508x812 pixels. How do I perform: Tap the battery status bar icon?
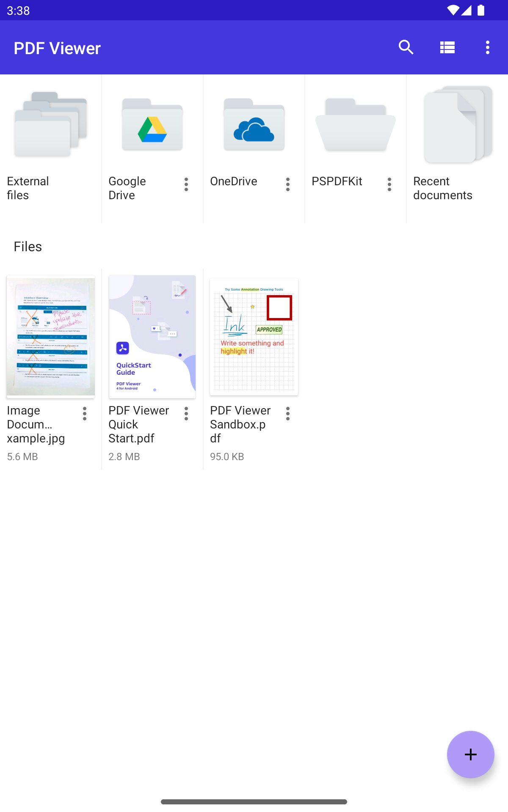coord(481,10)
